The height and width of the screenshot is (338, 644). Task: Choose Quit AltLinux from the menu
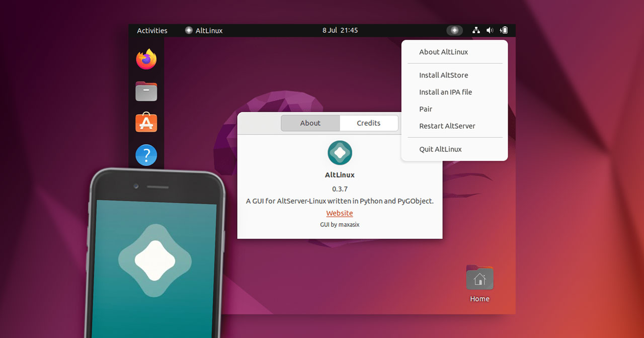(x=455, y=149)
